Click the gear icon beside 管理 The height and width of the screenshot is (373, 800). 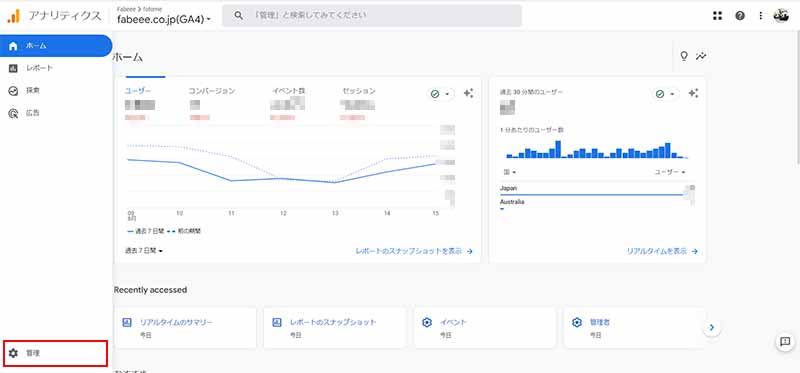[x=13, y=353]
